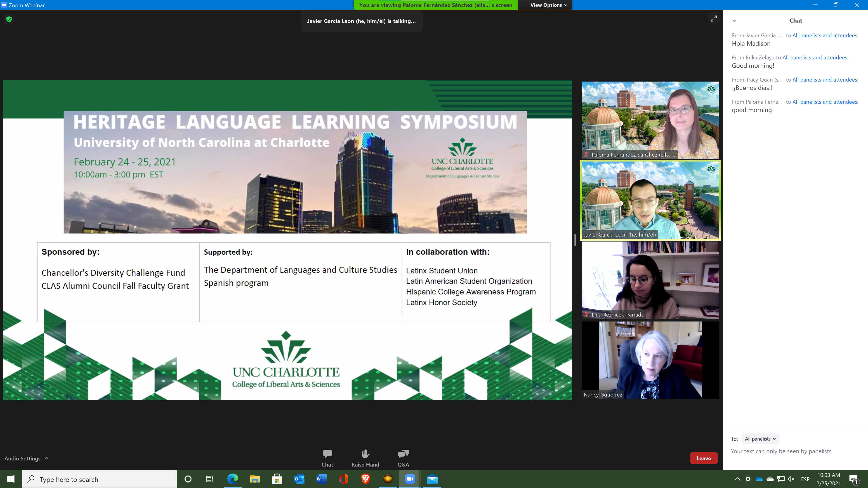The width and height of the screenshot is (868, 488).
Task: Select Nancy Gutierrez's video thumbnail
Action: tap(650, 360)
